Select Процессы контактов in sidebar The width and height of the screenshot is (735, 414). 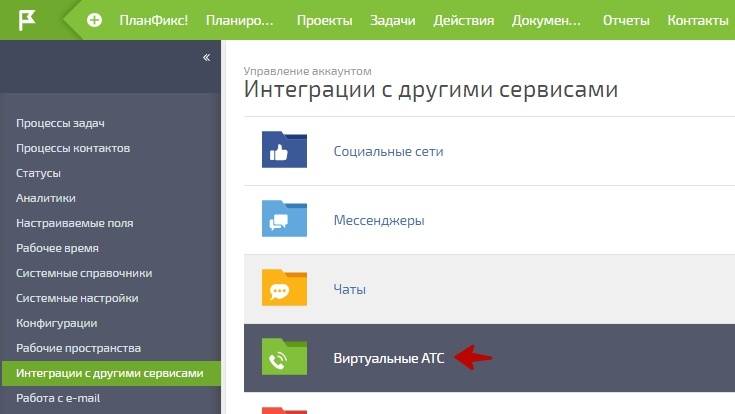(73, 148)
